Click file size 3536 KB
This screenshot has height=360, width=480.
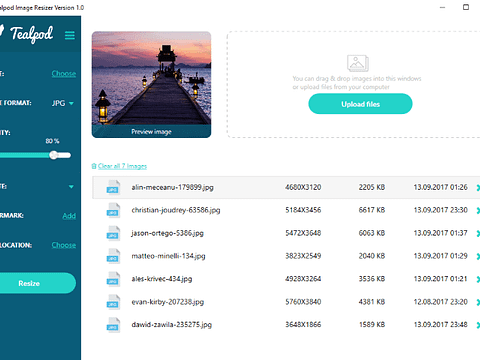click(x=372, y=279)
